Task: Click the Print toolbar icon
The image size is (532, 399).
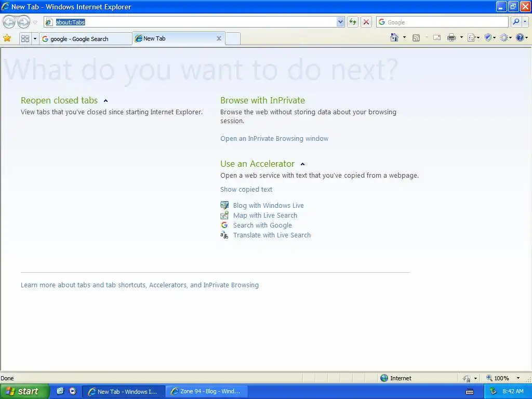Action: [451, 37]
